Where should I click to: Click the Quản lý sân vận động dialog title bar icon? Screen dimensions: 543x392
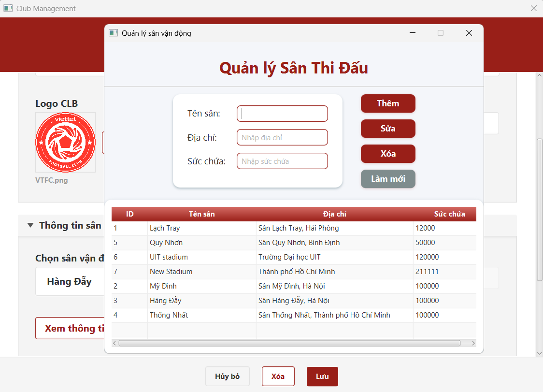[114, 33]
